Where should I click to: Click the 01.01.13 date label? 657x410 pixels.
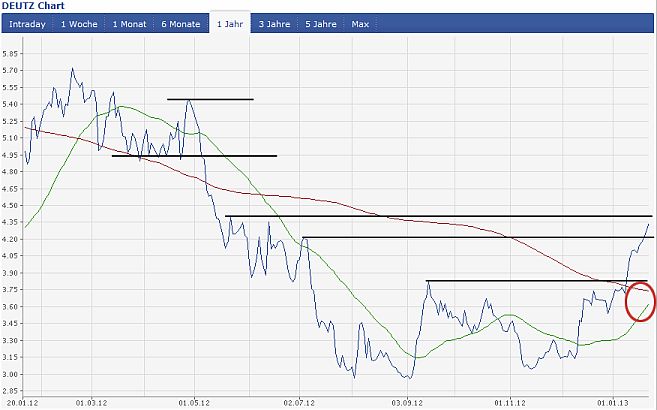pyautogui.click(x=613, y=403)
